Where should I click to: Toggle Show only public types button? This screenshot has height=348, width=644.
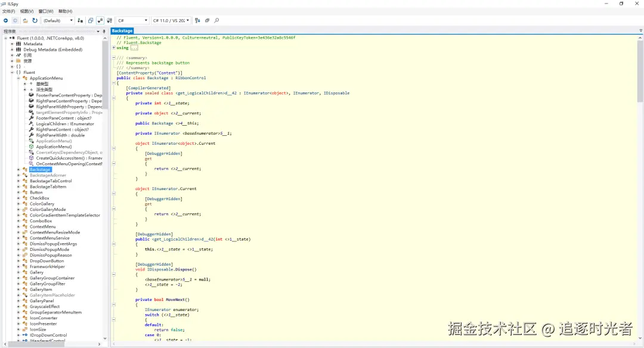pyautogui.click(x=91, y=20)
